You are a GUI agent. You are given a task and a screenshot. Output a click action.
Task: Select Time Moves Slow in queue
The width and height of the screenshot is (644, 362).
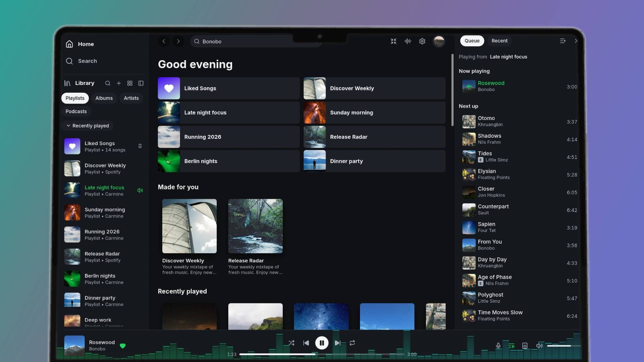pyautogui.click(x=519, y=316)
